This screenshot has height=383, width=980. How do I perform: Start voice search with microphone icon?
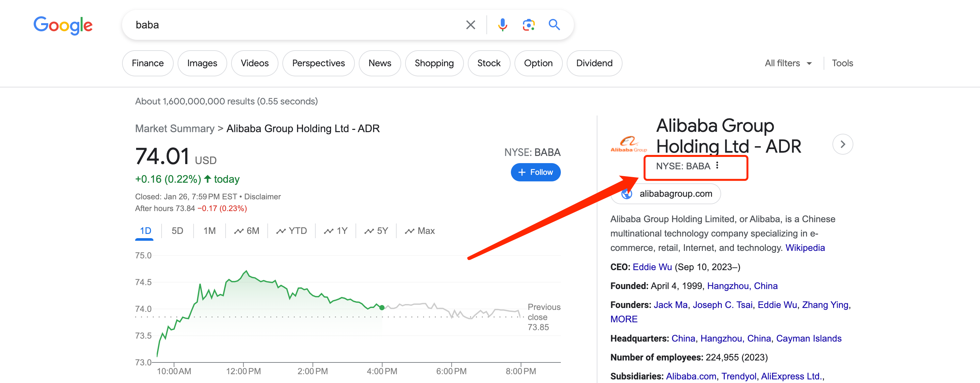click(x=502, y=25)
